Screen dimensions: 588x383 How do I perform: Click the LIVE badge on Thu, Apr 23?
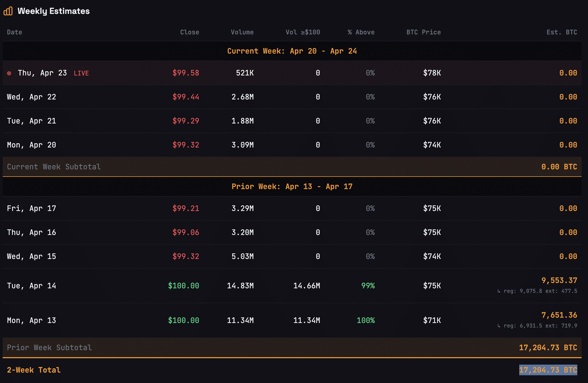click(x=81, y=73)
